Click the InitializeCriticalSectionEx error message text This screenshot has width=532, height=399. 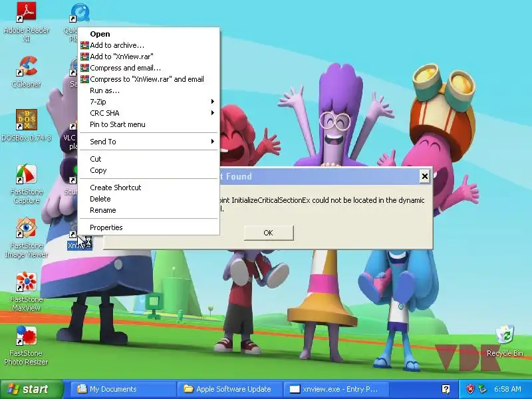coord(323,204)
